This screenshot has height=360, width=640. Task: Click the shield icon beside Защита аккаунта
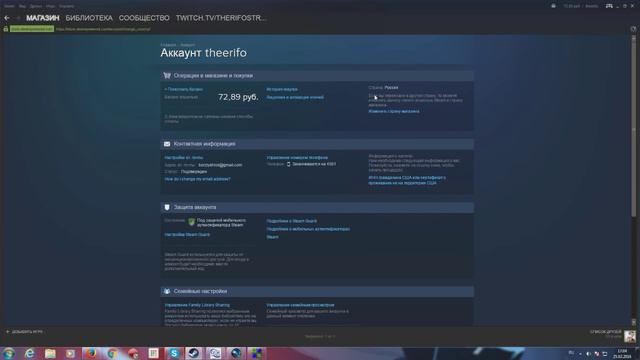[167, 207]
